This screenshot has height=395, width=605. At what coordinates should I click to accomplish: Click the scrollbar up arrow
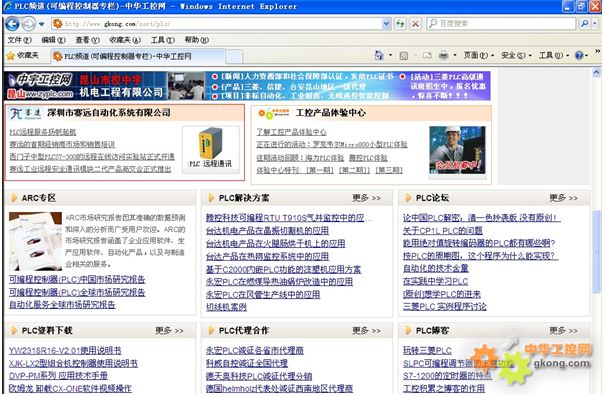597,72
